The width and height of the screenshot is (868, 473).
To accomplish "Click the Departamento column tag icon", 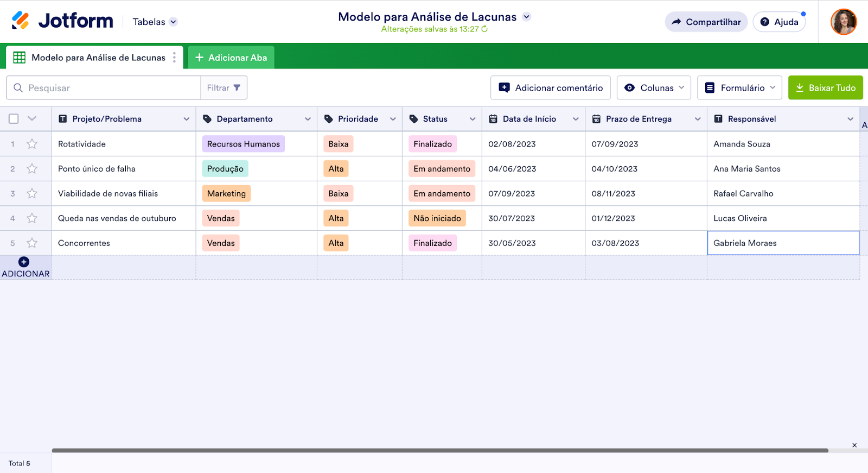I will [x=207, y=119].
